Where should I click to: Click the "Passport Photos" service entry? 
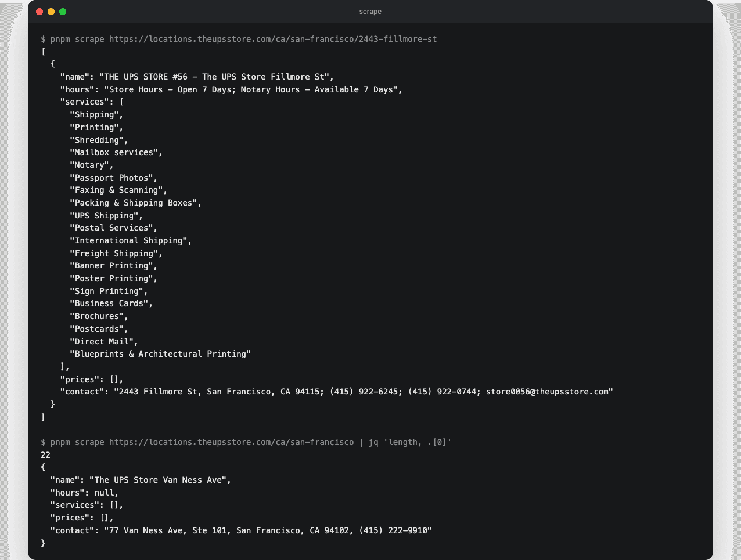(114, 178)
